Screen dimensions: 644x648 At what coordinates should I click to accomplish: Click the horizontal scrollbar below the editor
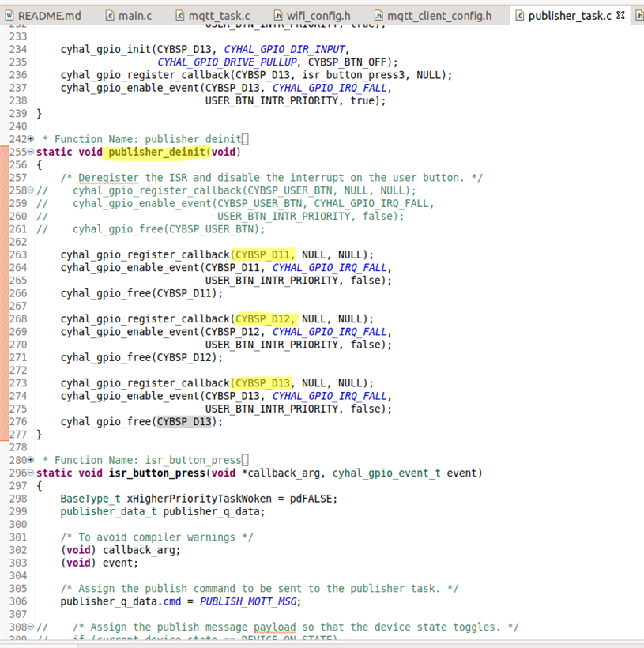point(316,643)
